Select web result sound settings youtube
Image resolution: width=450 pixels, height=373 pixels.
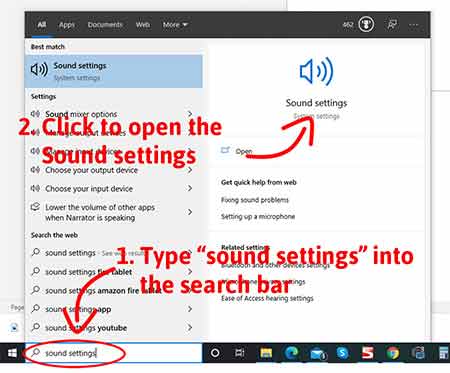pos(113,328)
